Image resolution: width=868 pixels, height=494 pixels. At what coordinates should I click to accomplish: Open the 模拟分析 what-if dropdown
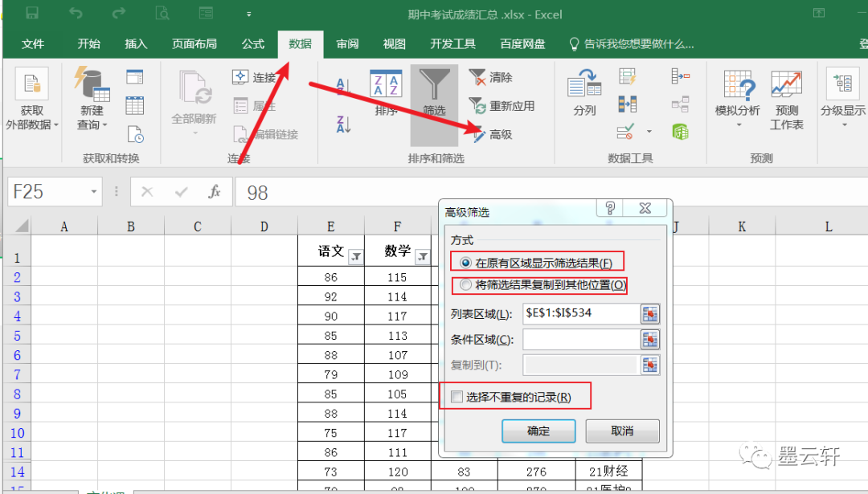pos(737,99)
